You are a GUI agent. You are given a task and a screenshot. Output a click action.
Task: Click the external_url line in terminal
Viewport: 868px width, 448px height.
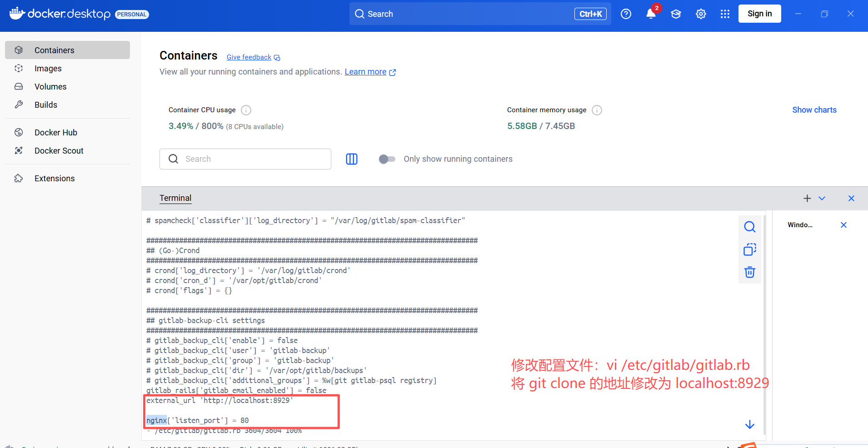(219, 400)
